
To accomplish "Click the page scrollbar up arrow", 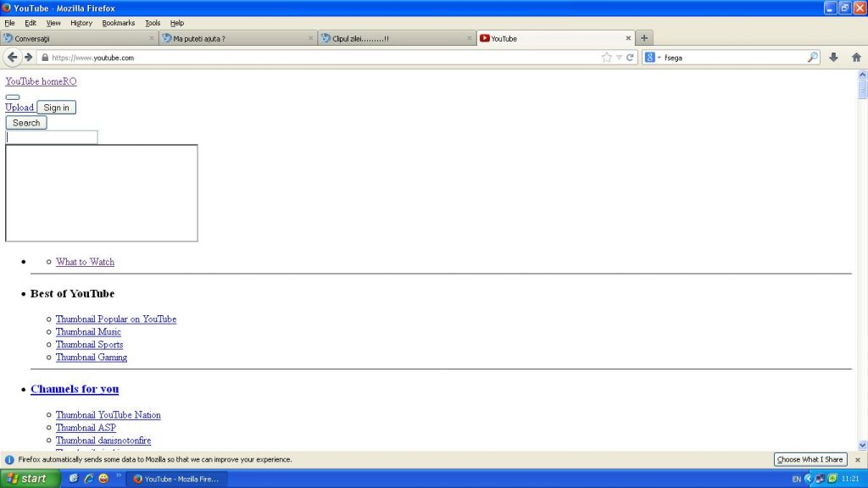I will (862, 75).
